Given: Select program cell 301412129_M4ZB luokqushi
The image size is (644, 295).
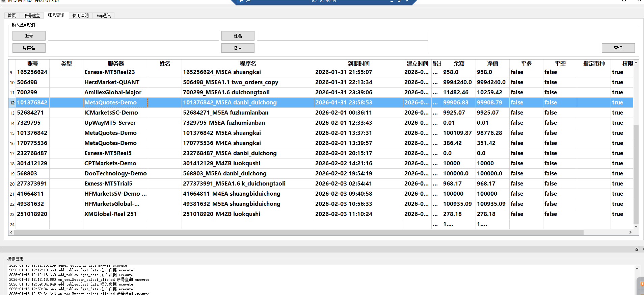Looking at the screenshot, I should coord(248,164).
